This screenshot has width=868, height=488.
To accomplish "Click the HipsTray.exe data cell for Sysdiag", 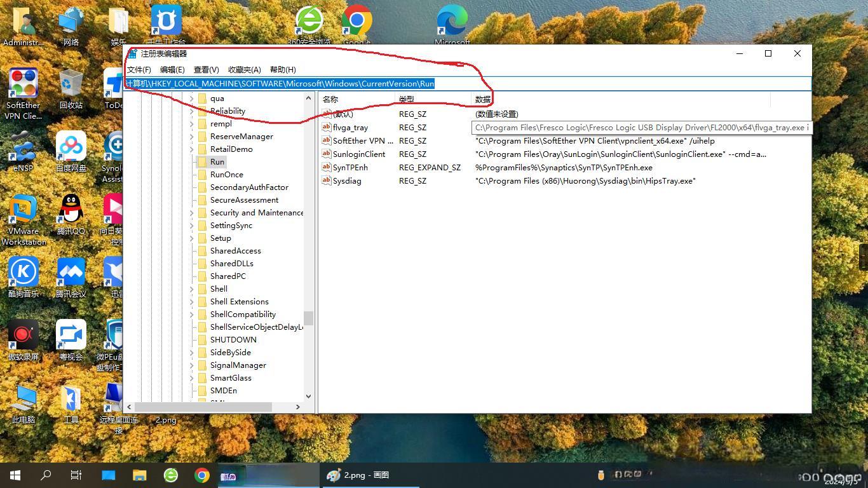I will 585,181.
